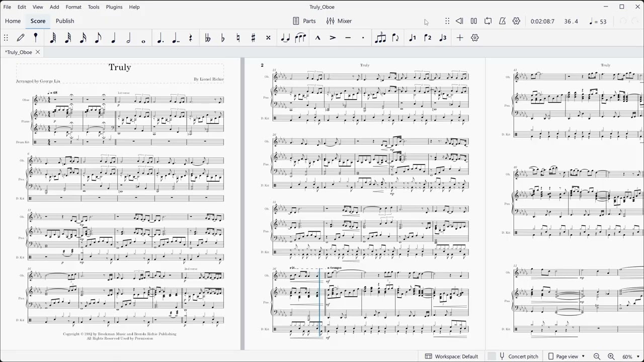Apply flat accidental
644x362 pixels.
point(223,38)
